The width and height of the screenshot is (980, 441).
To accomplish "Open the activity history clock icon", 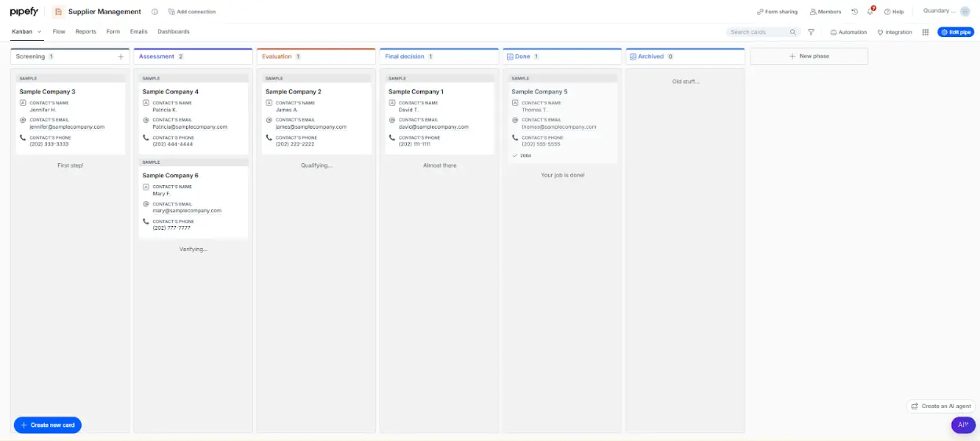I will click(x=854, y=12).
